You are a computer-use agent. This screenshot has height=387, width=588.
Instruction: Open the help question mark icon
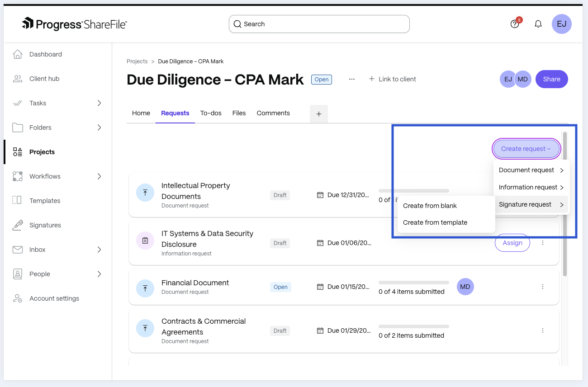514,24
